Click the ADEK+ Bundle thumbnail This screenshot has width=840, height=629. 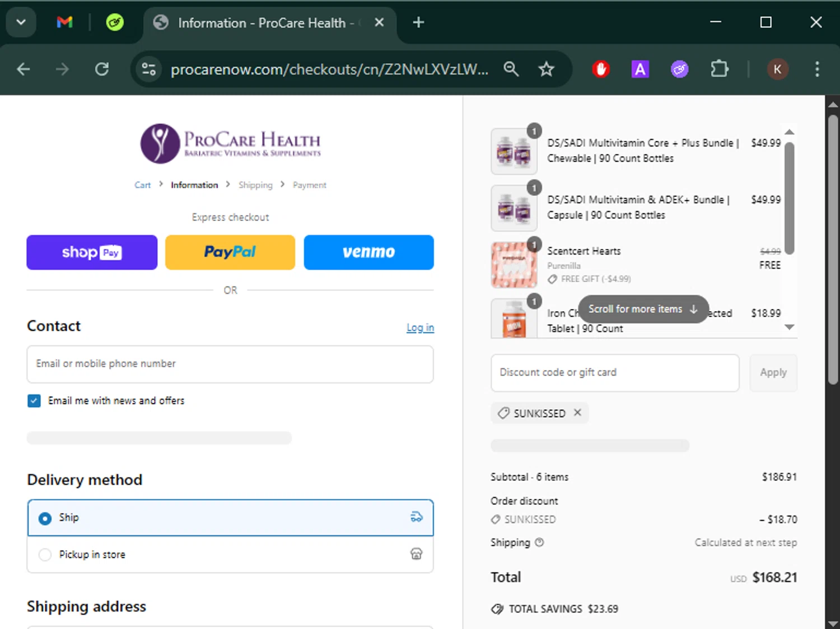(514, 208)
